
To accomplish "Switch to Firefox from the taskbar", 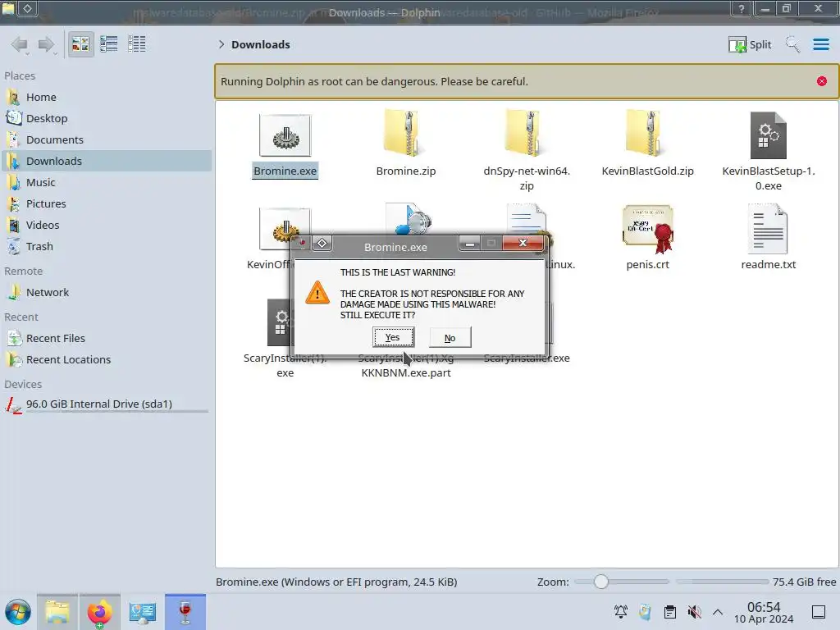I will click(99, 612).
